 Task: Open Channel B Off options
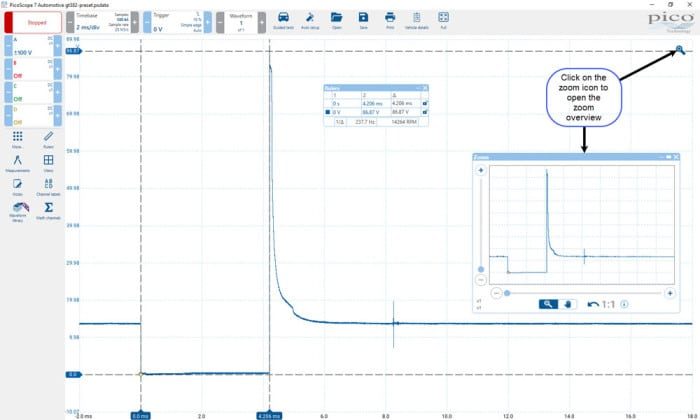click(x=33, y=69)
